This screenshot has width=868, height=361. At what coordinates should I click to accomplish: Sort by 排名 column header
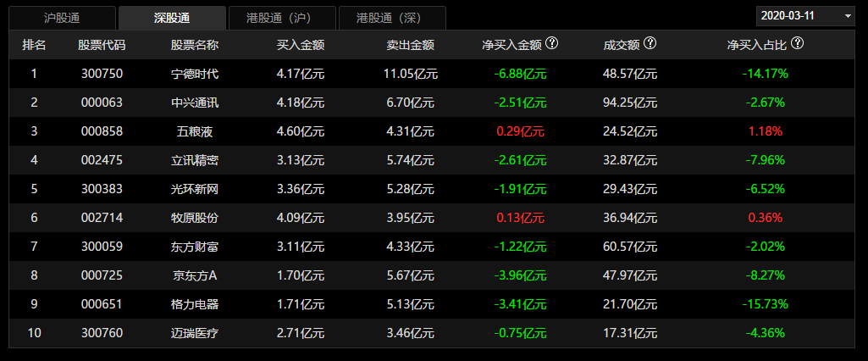point(34,45)
